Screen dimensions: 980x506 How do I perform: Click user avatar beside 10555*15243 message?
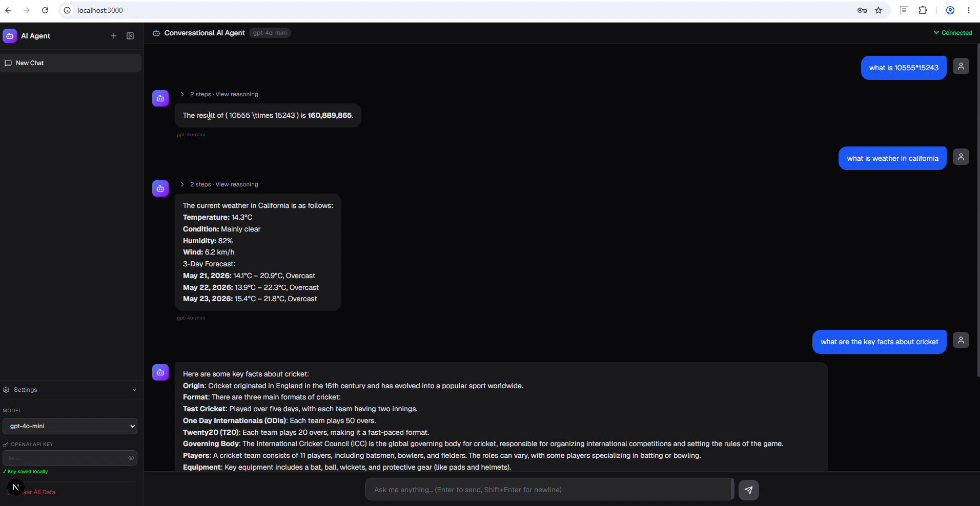[x=961, y=66]
